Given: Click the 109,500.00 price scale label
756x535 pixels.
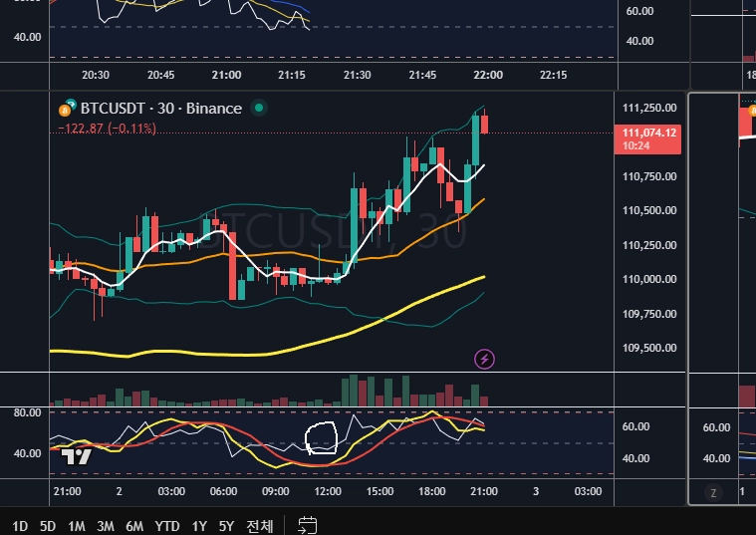Looking at the screenshot, I should 649,348.
